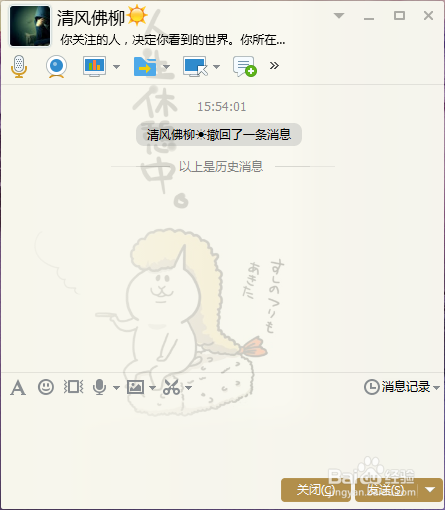Screen dimensions: 445x510
Task: Maximize the chat window
Action: point(399,16)
